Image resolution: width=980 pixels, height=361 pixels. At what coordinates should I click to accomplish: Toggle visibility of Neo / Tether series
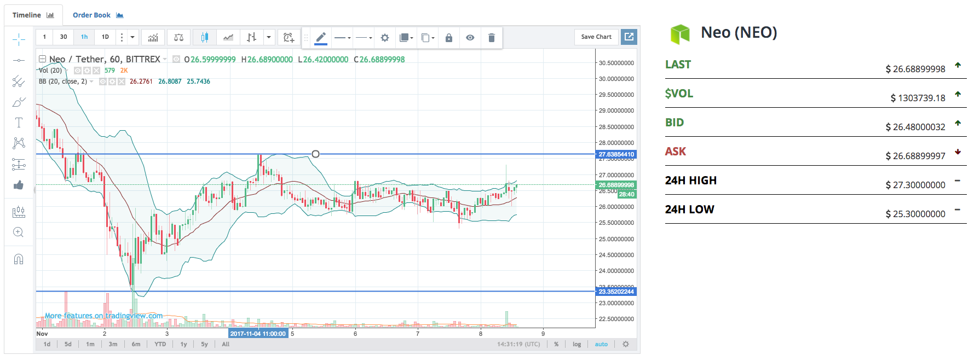[x=176, y=59]
